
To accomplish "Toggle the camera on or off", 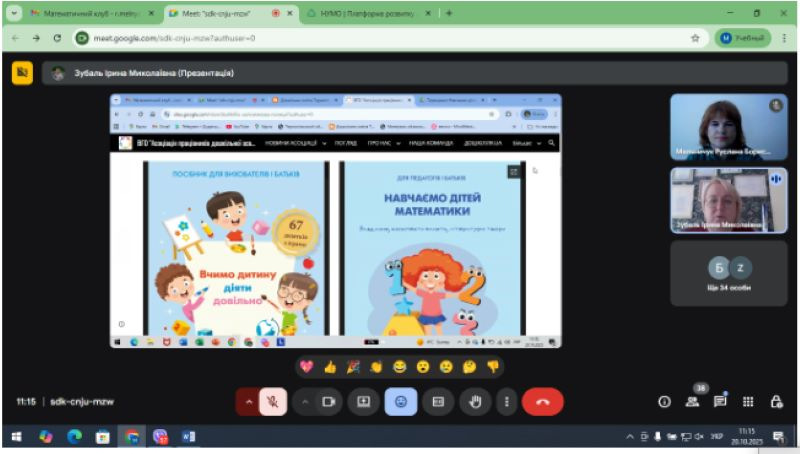I will pyautogui.click(x=327, y=401).
